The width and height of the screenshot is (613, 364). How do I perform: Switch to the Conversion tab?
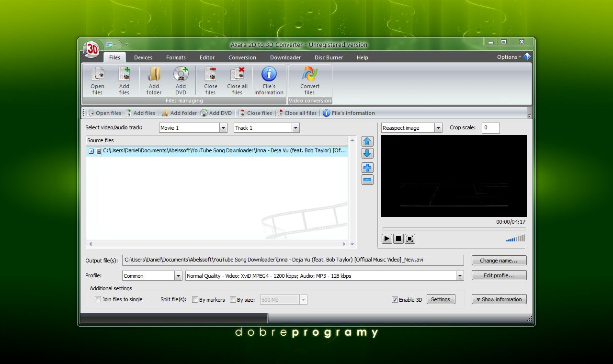click(x=242, y=57)
